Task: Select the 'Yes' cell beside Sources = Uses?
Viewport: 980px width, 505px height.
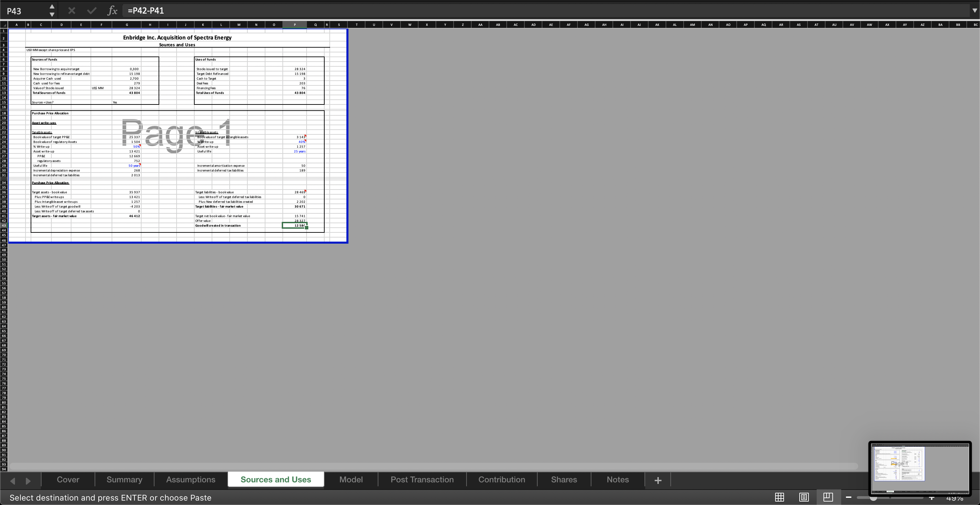Action: 115,102
